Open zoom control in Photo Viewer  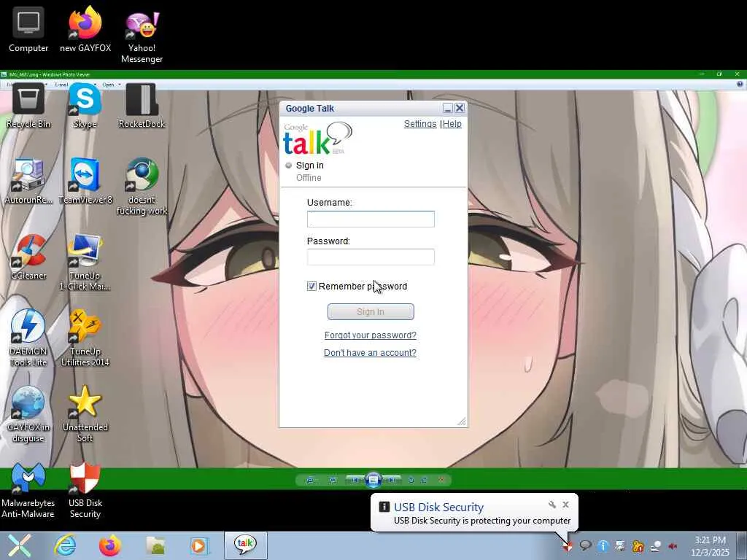pos(310,481)
